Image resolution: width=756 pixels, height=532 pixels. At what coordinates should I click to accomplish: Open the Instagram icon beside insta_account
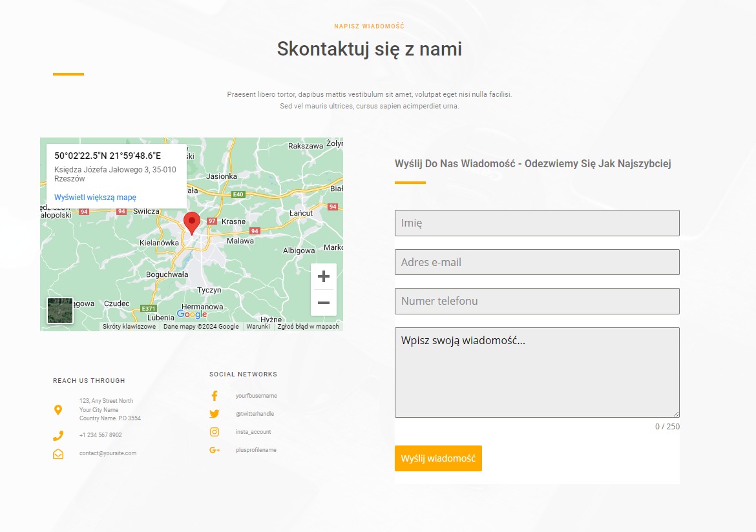point(214,431)
